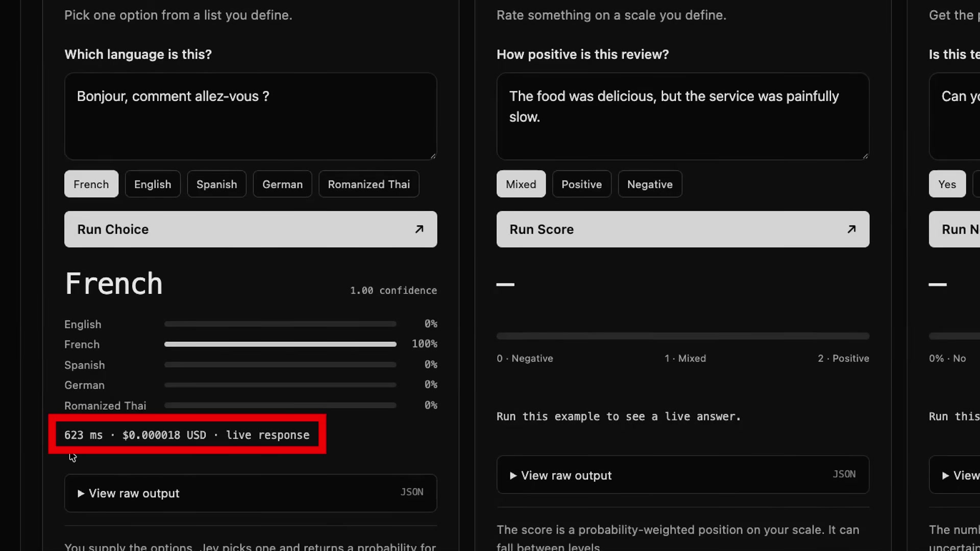The image size is (980, 551).
Task: Click the JSON label in Score output
Action: pyautogui.click(x=844, y=474)
